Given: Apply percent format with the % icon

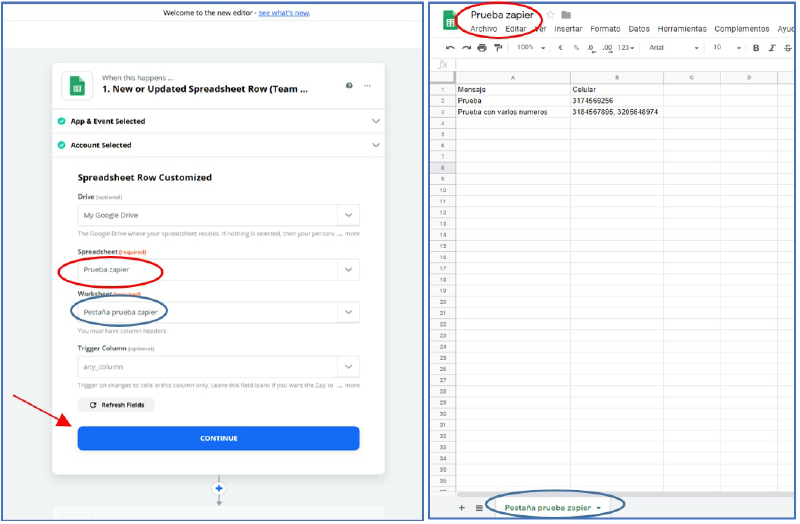Looking at the screenshot, I should (x=576, y=47).
